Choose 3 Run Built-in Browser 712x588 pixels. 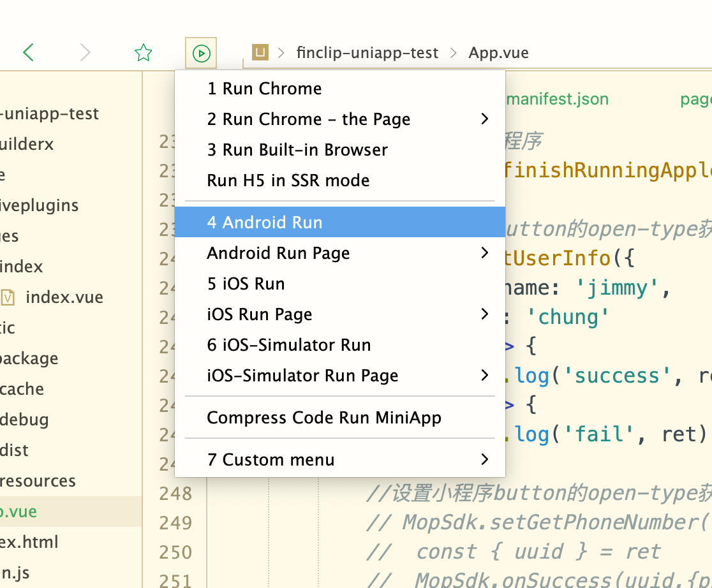297,150
